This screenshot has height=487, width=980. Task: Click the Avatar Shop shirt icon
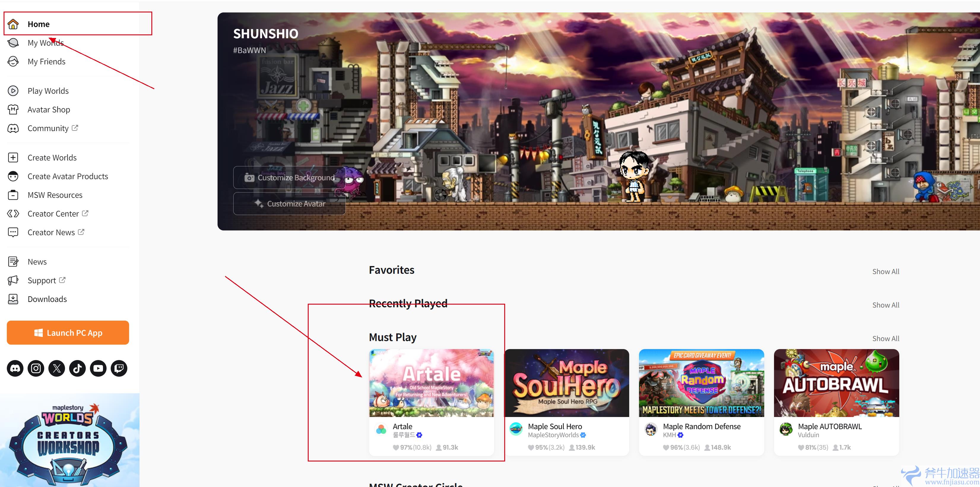(x=13, y=109)
